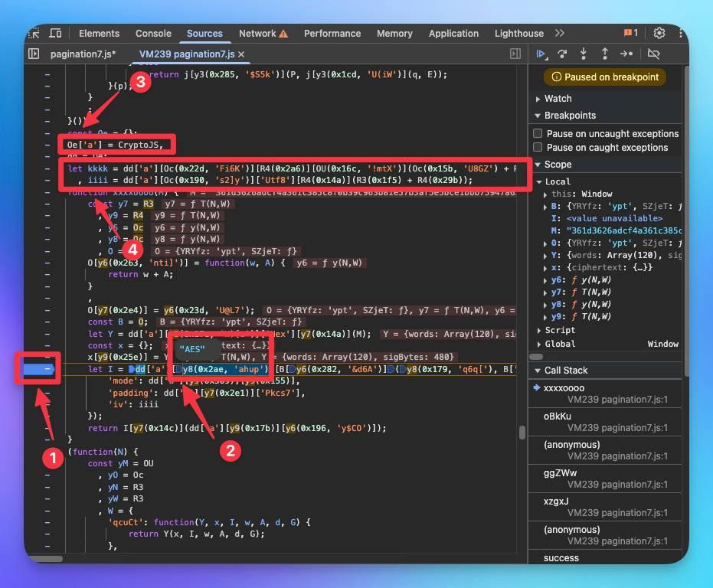
Task: Expand the 'this: Window' scope entry
Action: point(545,194)
